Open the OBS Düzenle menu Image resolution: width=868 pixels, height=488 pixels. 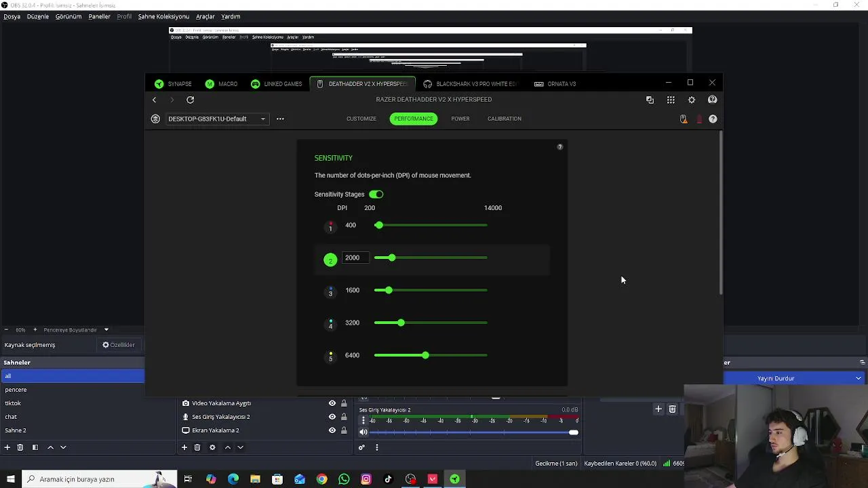[x=38, y=16]
